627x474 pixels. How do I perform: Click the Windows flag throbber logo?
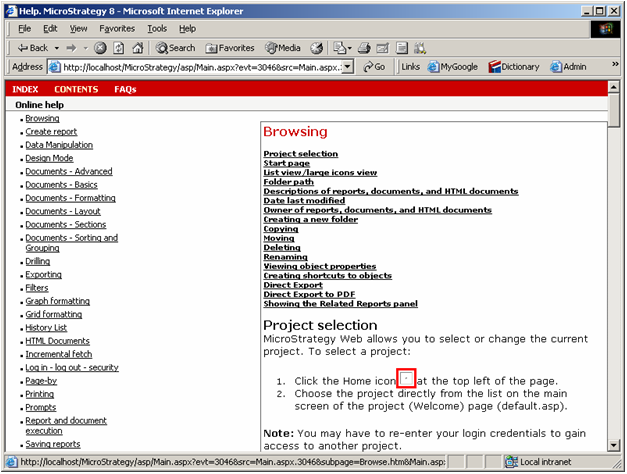(x=605, y=29)
